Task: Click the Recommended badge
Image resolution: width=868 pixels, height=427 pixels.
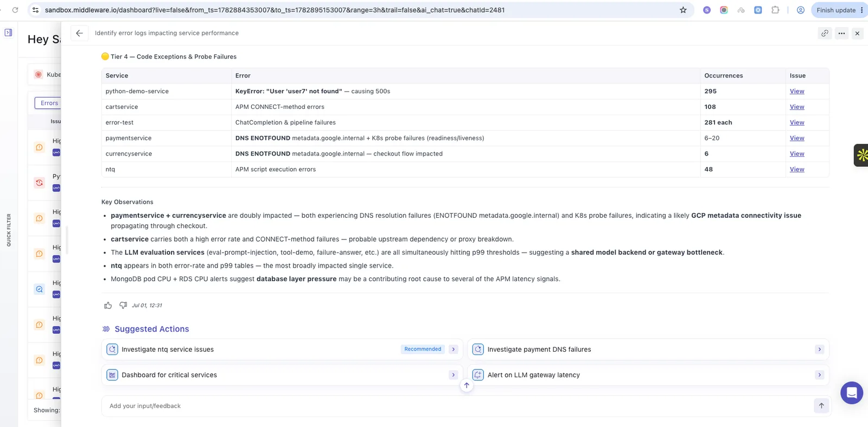Action: [423, 350]
